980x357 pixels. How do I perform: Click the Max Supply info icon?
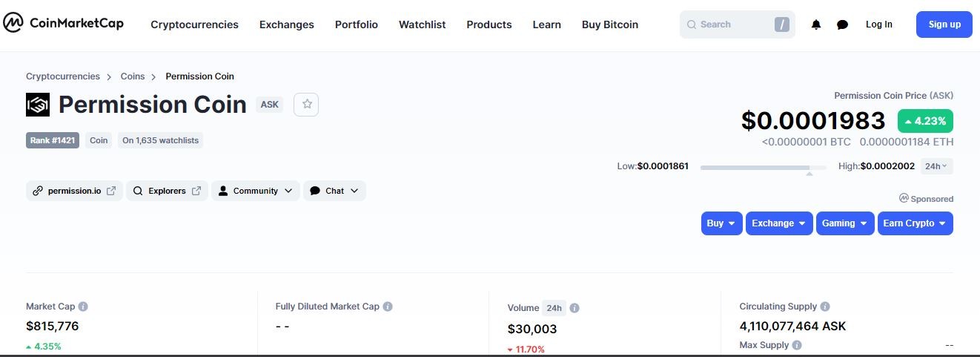point(797,345)
